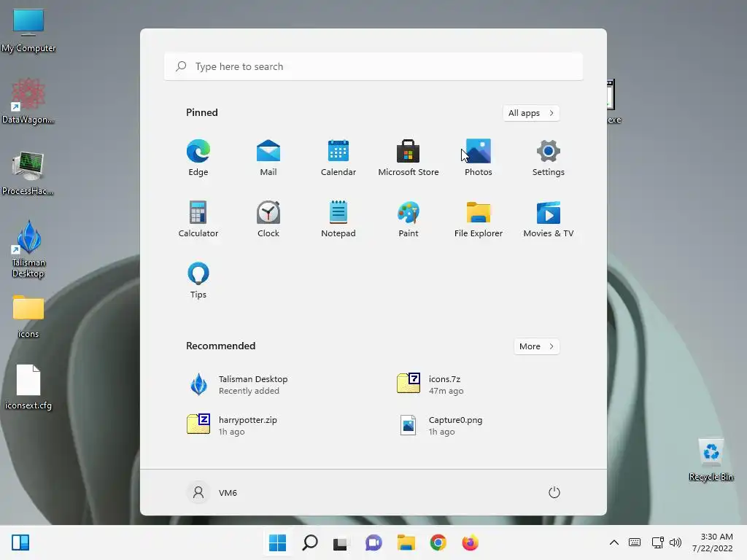Screen dimensions: 747x560
Task: Select Talisman Desktop shortcut on desktop
Action: pos(28,249)
